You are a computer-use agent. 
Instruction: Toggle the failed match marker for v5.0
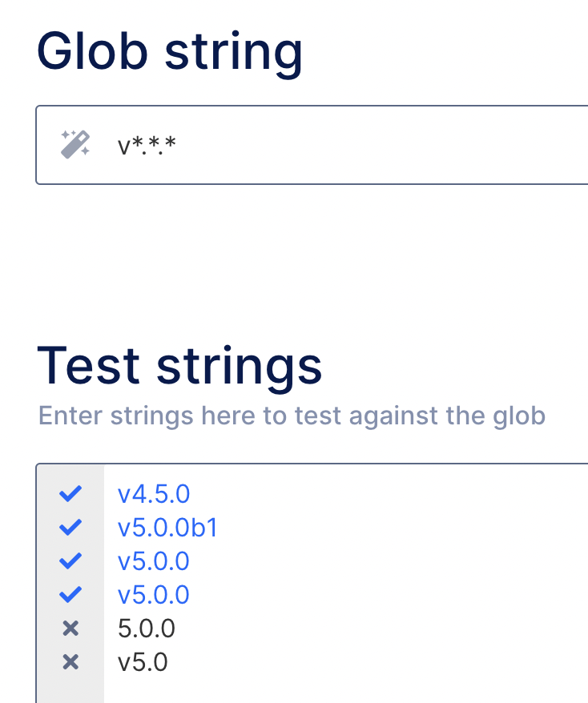click(70, 661)
